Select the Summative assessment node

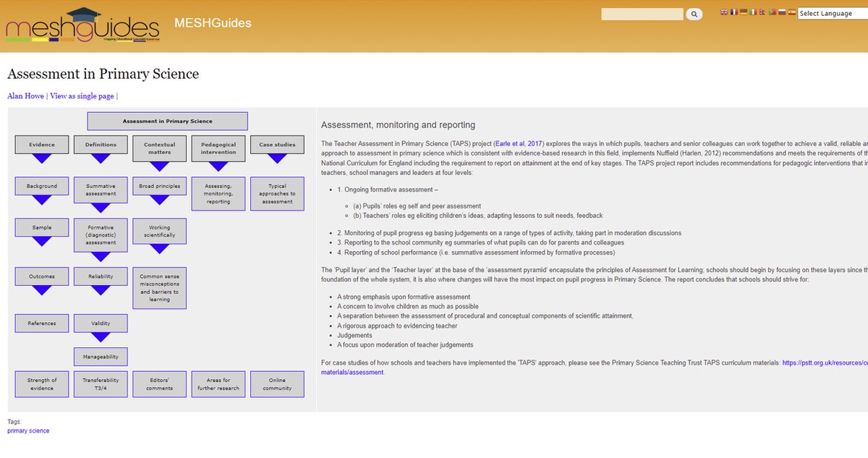tap(101, 190)
